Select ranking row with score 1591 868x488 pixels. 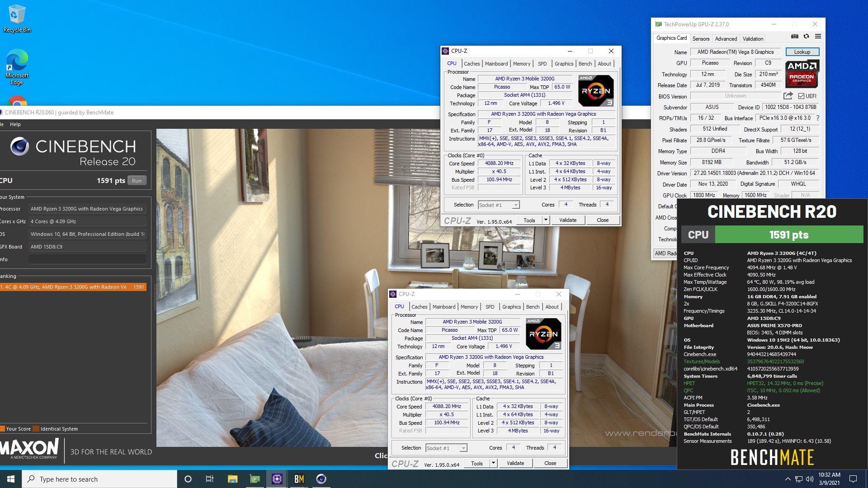73,287
